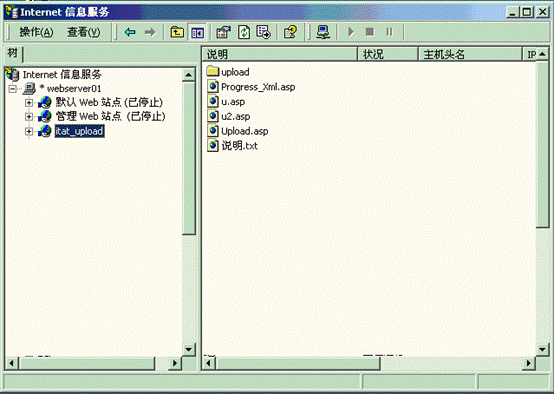Expand the 管理 Web 站点 tree node
This screenshot has height=394, width=554.
point(29,117)
